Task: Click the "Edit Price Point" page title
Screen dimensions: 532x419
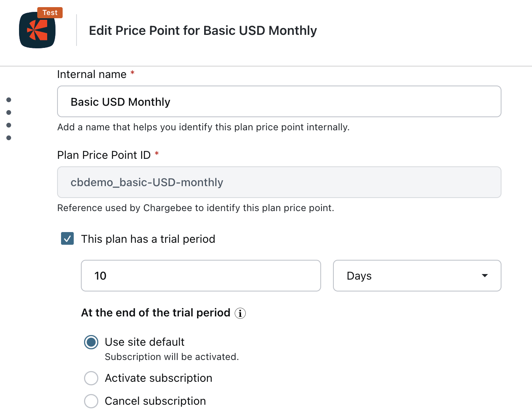Action: 203,30
